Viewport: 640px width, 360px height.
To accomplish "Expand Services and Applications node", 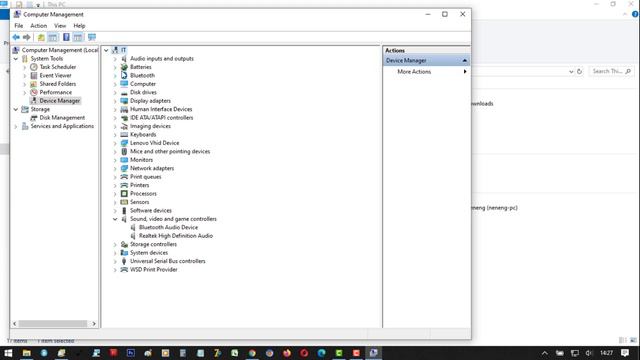I will (x=16, y=127).
